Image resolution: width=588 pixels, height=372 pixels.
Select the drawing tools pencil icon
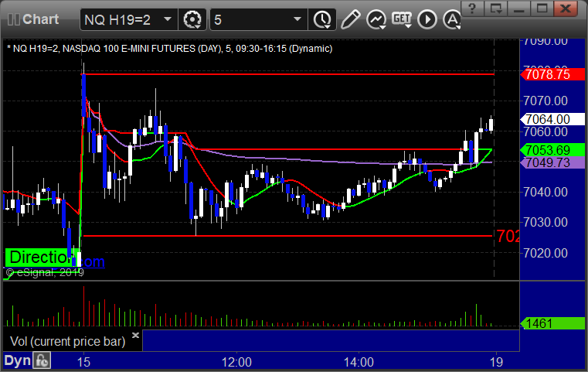pyautogui.click(x=350, y=19)
